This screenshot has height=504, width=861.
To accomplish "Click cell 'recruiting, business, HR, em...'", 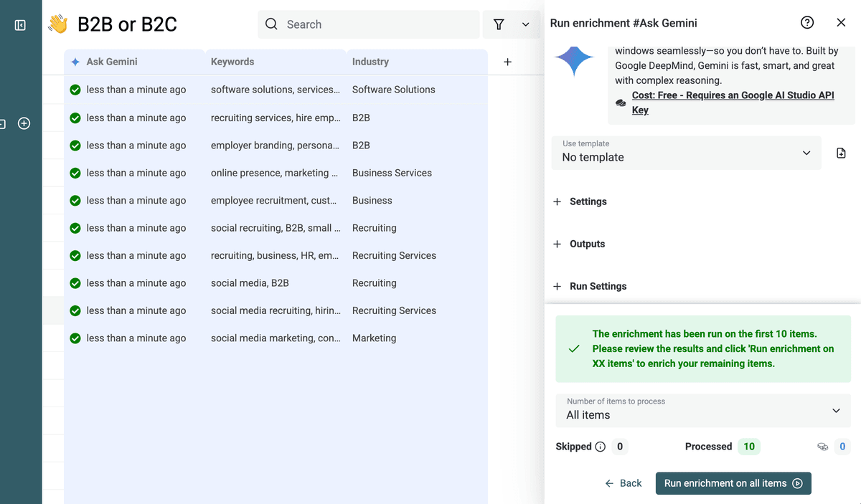I will (276, 256).
